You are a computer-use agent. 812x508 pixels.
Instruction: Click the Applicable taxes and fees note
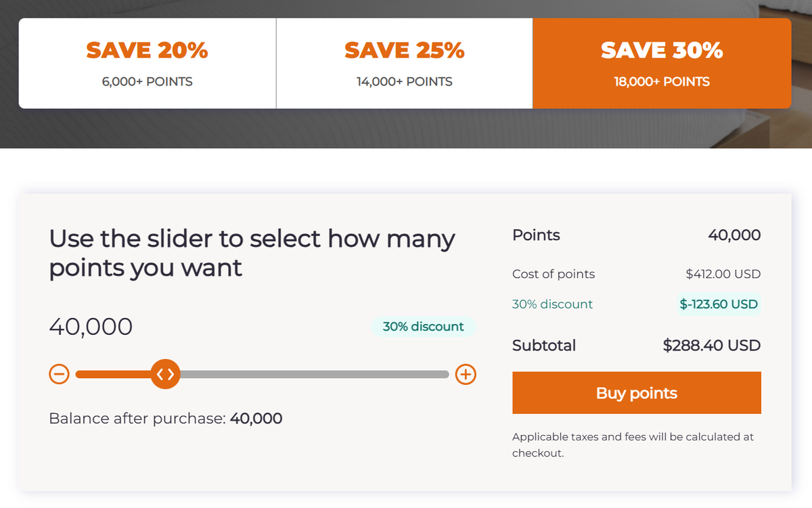point(633,445)
